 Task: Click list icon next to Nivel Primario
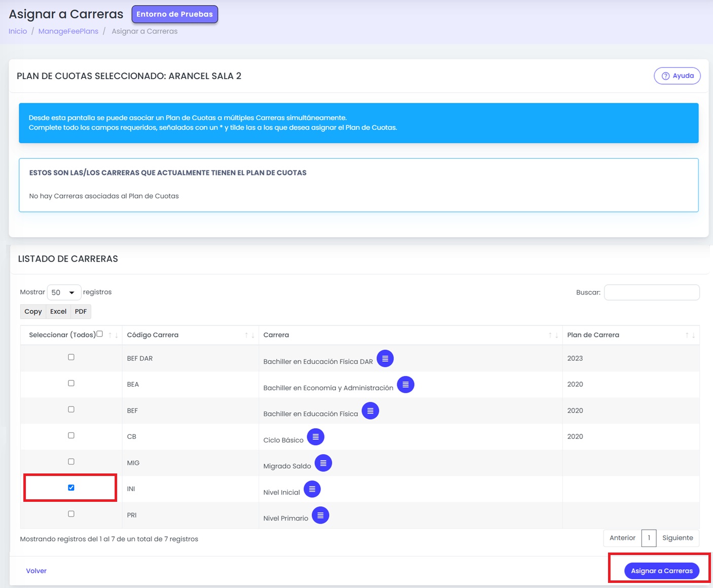pyautogui.click(x=320, y=515)
